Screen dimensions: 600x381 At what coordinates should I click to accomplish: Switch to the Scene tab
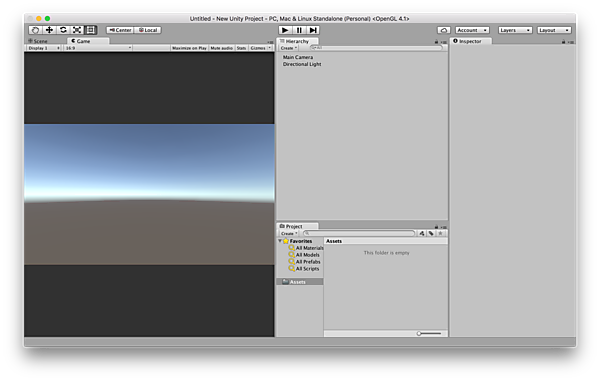(38, 41)
